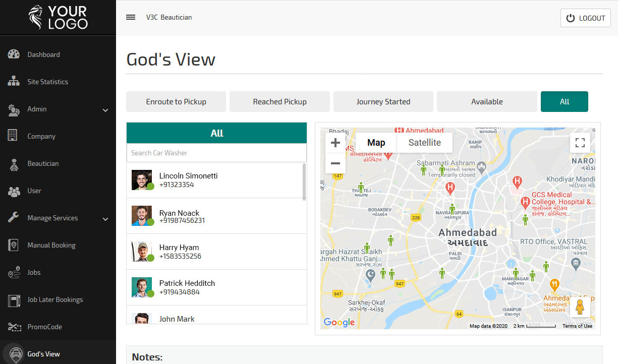Click phone number +1583535256
This screenshot has height=364, width=618.
[180, 256]
